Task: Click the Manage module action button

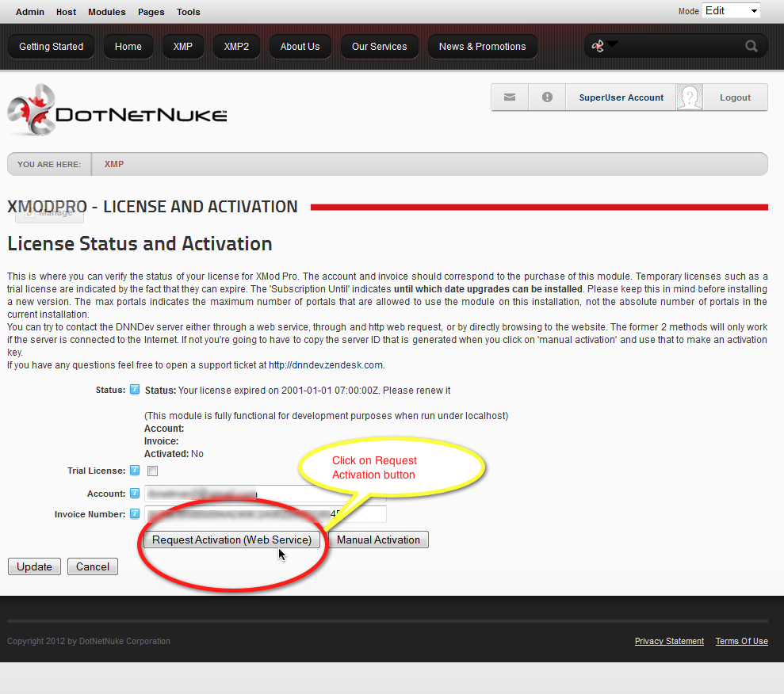Action: point(49,213)
